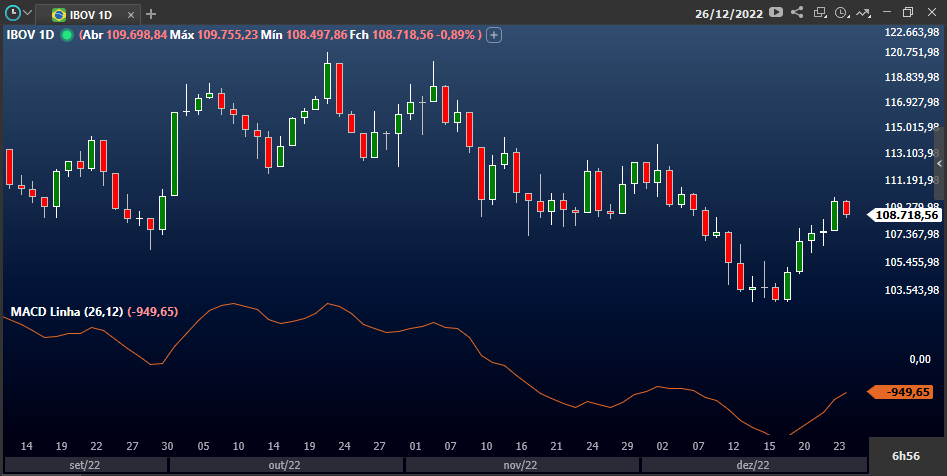
Task: Close the chart window
Action: pyautogui.click(x=932, y=12)
